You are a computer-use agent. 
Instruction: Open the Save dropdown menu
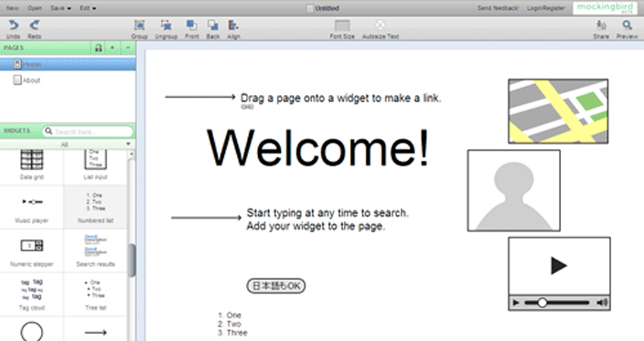point(60,8)
